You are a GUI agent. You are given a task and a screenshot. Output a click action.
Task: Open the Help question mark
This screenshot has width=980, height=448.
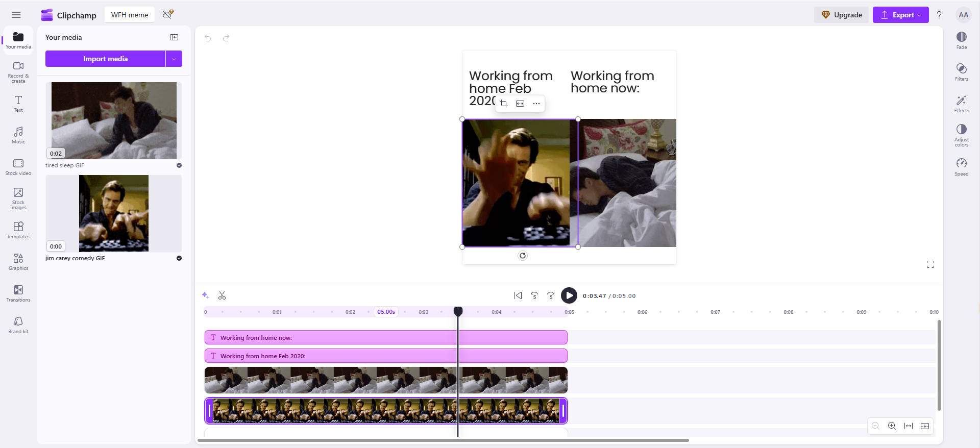[939, 15]
